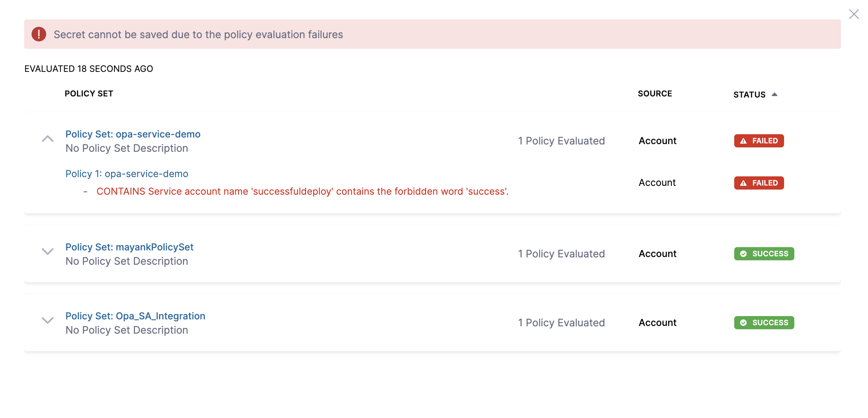Click the Source column header
Image resolution: width=868 pixels, height=418 pixels.
(x=655, y=94)
